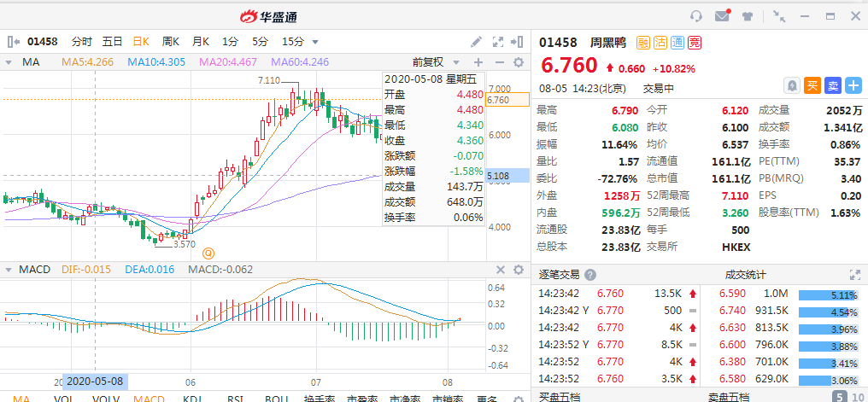Screen dimensions: 868x402
Task: Toggle the left sidebar panel icon beside 01458
Action: (14, 42)
